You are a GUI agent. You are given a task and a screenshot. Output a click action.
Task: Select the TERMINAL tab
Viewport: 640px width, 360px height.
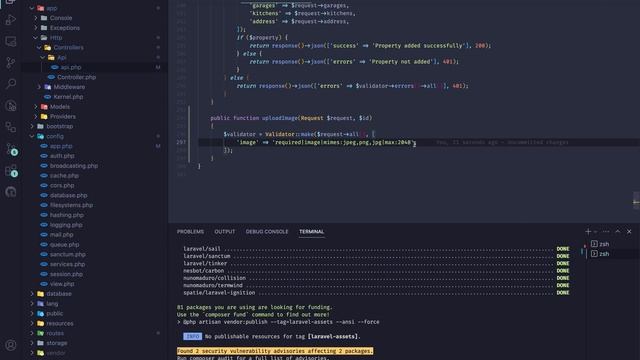(311, 231)
